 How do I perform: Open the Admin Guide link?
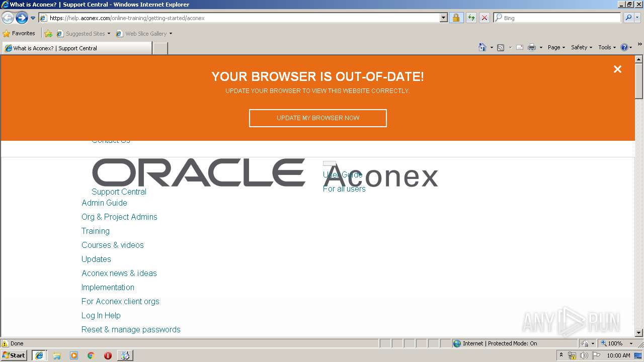click(x=104, y=203)
